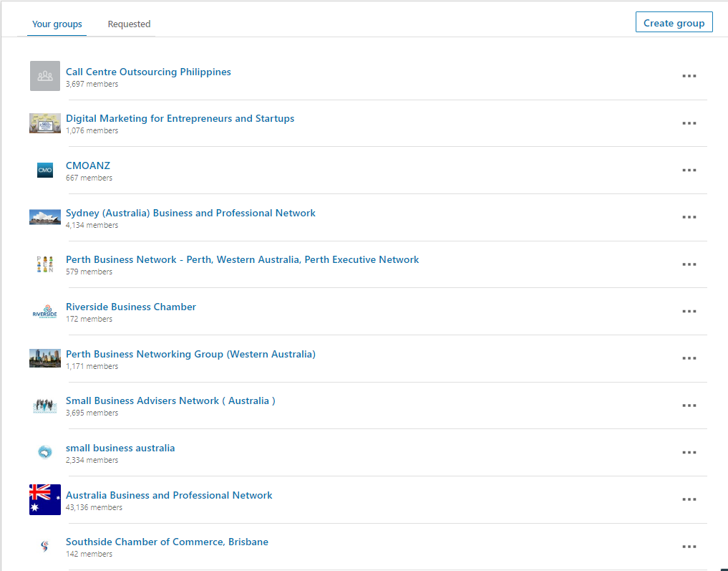
Task: Click the Australian flag group icon
Action: tap(44, 499)
